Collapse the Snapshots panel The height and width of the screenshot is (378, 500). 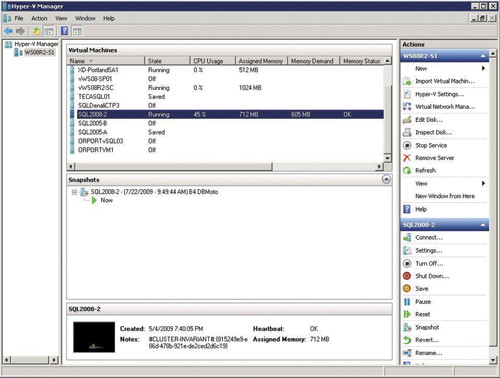point(386,180)
